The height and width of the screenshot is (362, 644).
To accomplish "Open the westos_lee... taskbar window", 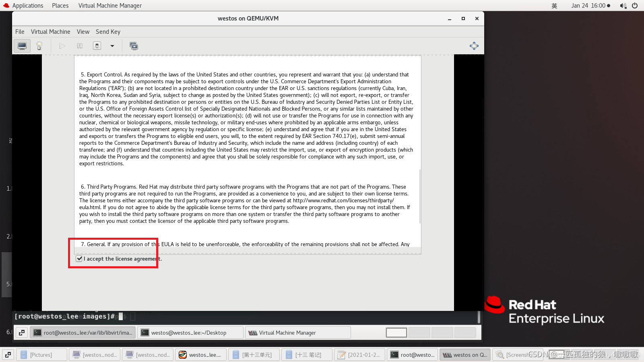I will (x=201, y=355).
